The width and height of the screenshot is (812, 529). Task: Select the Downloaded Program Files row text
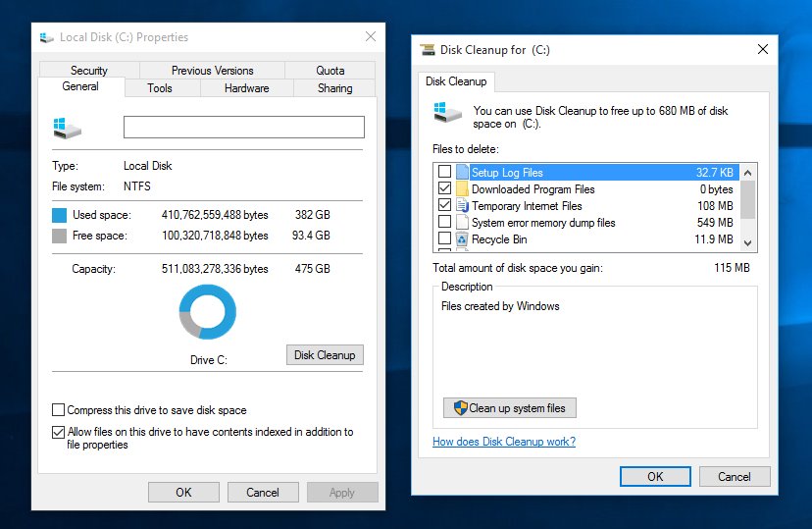533,189
